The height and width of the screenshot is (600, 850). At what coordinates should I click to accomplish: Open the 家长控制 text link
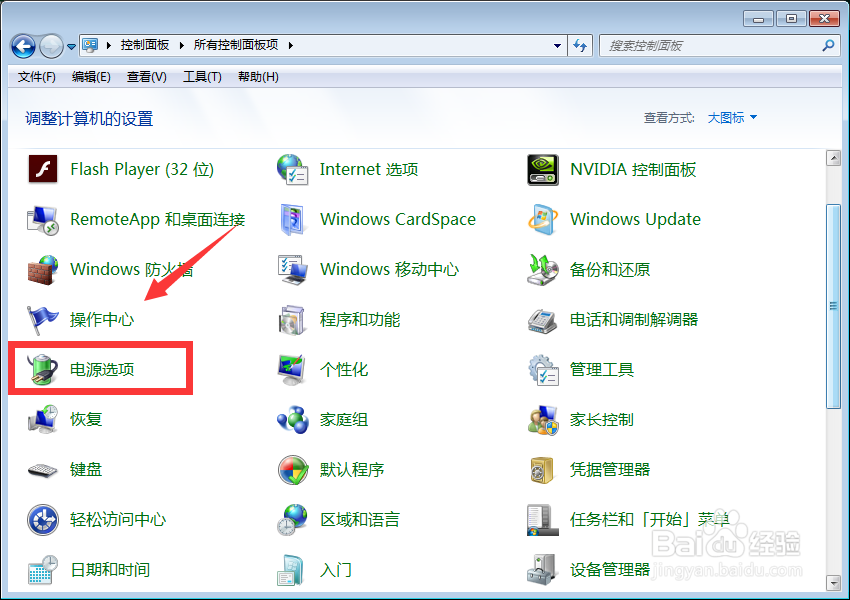pyautogui.click(x=602, y=420)
